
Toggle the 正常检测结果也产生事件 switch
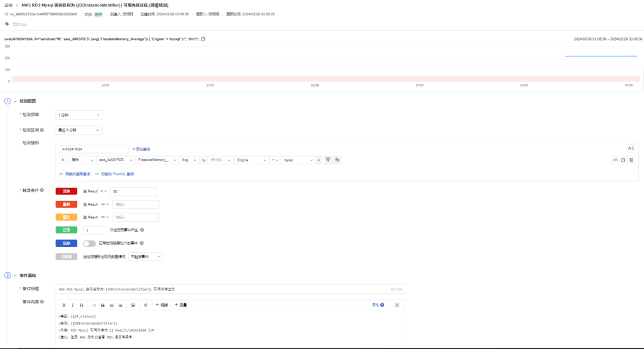89,243
